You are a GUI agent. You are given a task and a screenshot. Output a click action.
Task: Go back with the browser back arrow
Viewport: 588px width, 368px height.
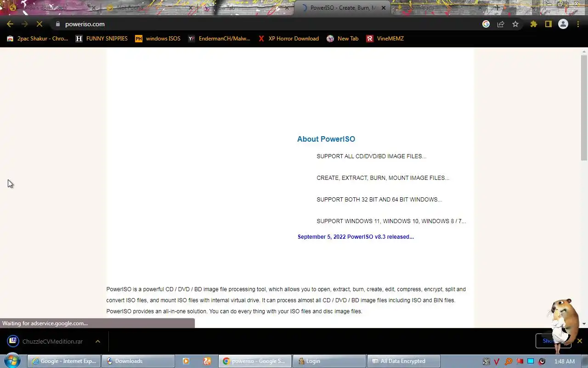[10, 24]
